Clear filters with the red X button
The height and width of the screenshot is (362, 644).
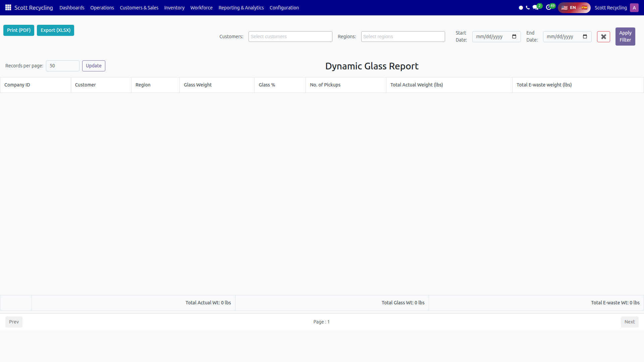[603, 37]
